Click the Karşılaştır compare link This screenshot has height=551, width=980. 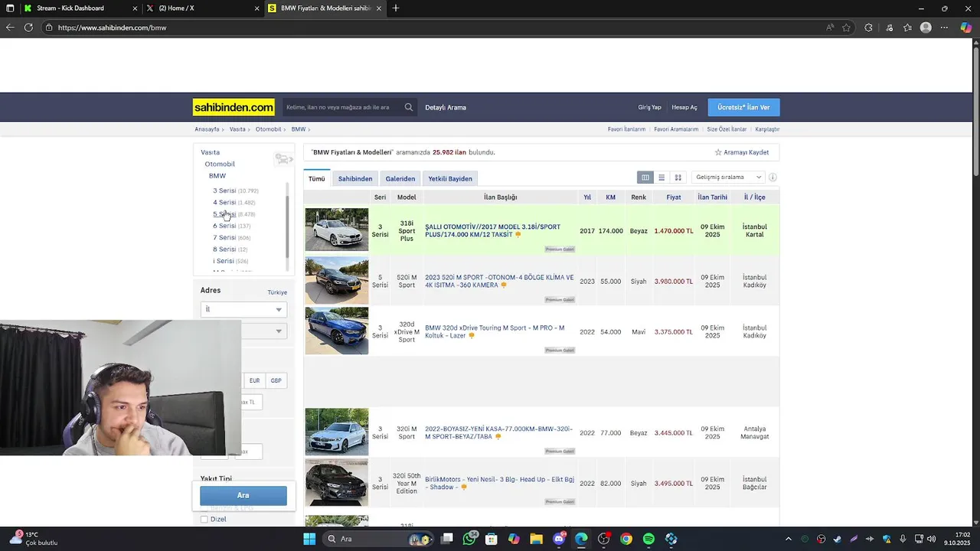point(767,129)
